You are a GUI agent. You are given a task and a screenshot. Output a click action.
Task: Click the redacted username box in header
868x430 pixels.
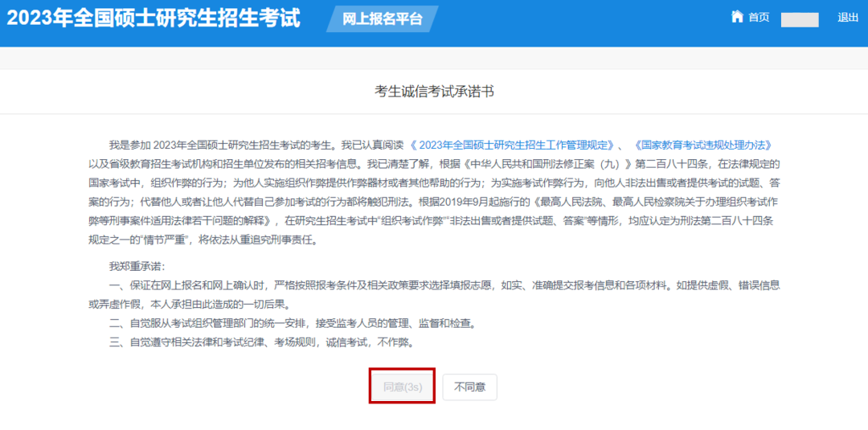coord(799,19)
